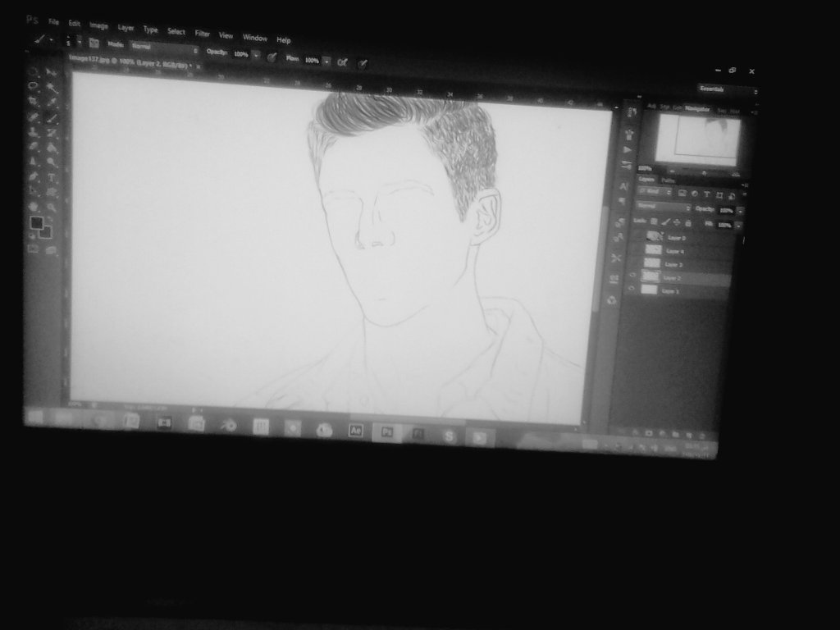Switch to the Paths tab
The height and width of the screenshot is (630, 840).
[x=669, y=180]
